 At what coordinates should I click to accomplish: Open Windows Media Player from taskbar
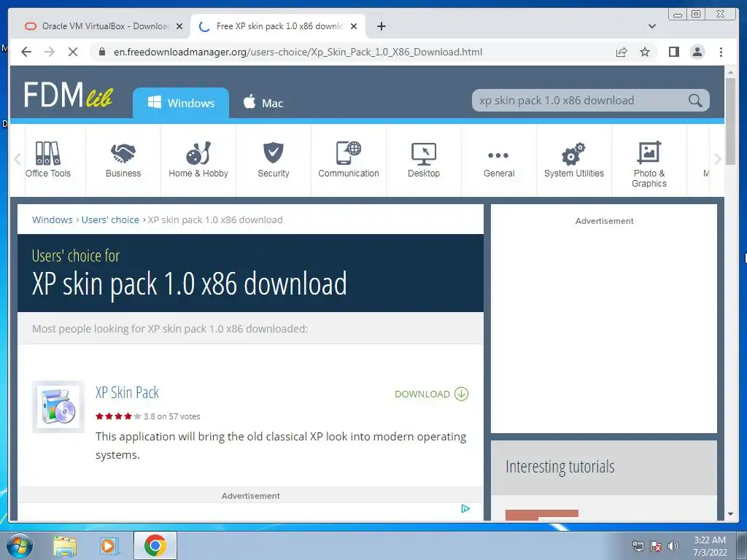109,546
